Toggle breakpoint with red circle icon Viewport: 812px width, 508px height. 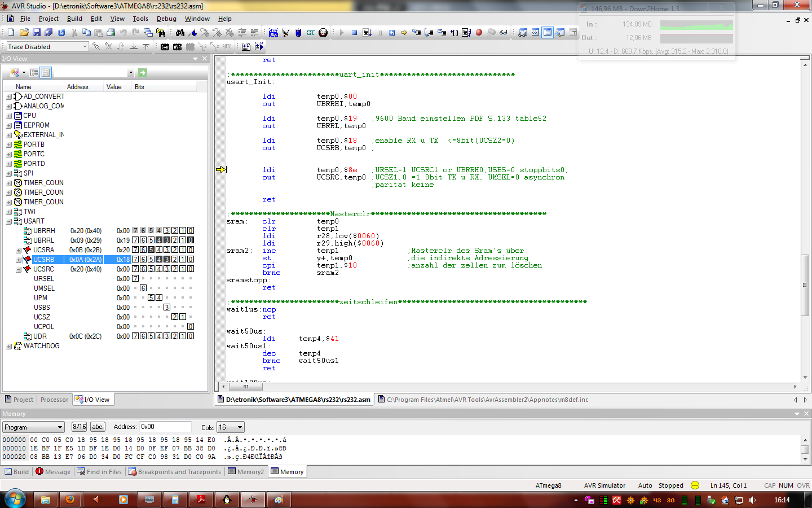[x=479, y=33]
